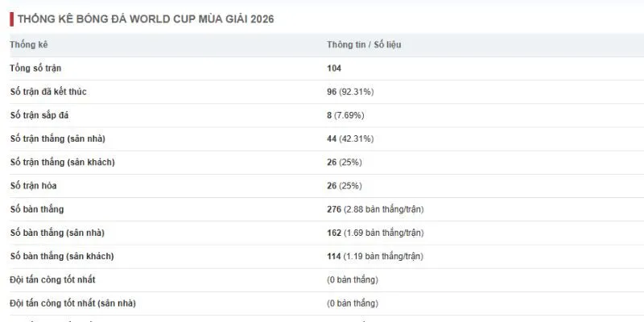Select the 8 (7.69%) upcoming matches value

point(345,115)
